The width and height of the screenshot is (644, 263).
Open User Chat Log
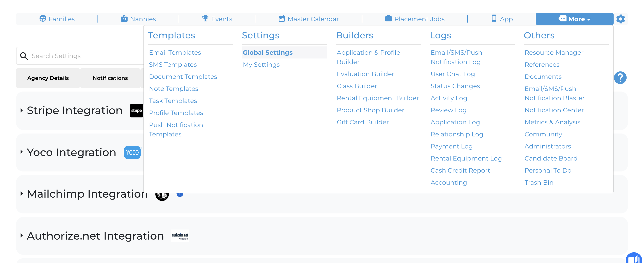[453, 74]
